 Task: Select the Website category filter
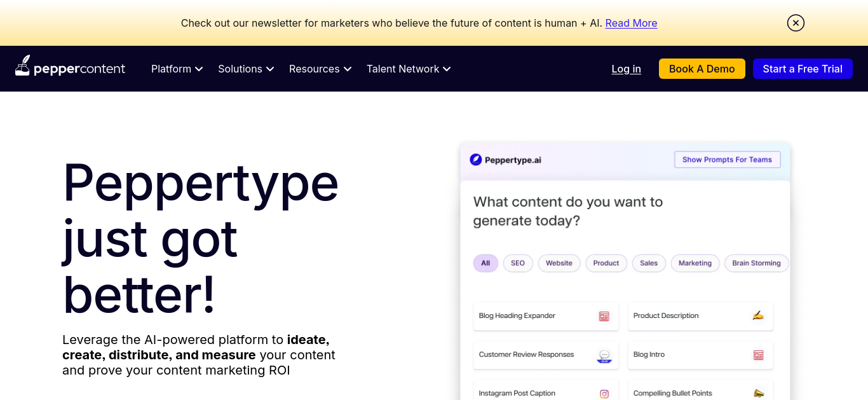tap(559, 263)
